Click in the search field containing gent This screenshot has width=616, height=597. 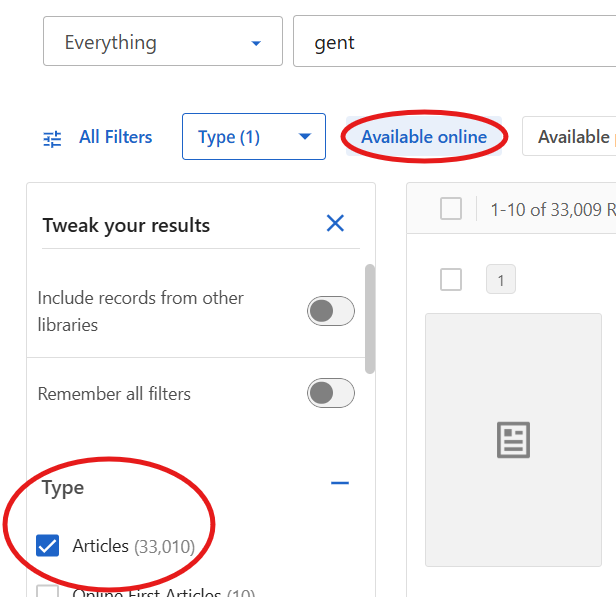[x=450, y=42]
